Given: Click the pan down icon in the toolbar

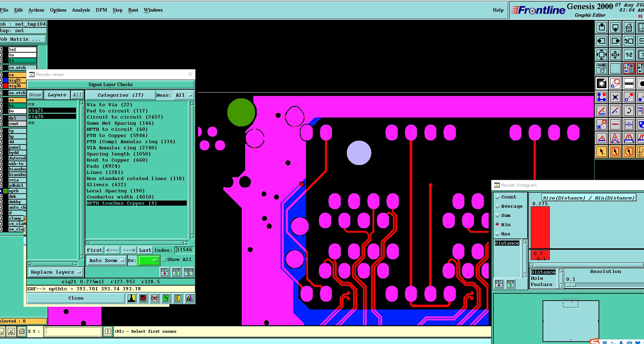Looking at the screenshot, I should point(615,27).
